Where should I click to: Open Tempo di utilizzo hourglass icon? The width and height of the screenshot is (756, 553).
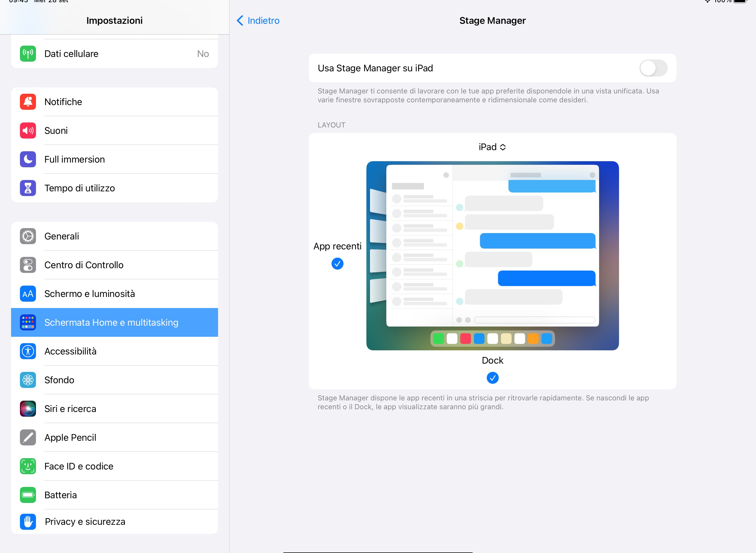tap(28, 188)
